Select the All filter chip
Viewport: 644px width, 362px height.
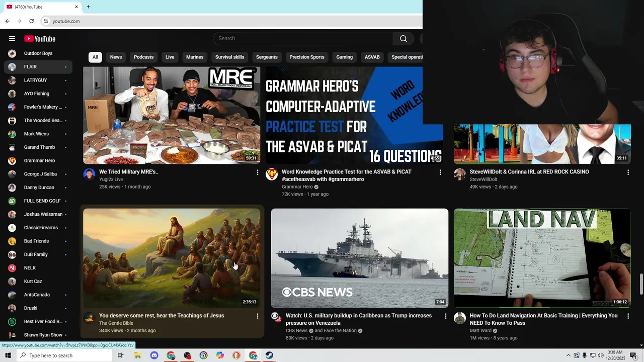click(95, 57)
